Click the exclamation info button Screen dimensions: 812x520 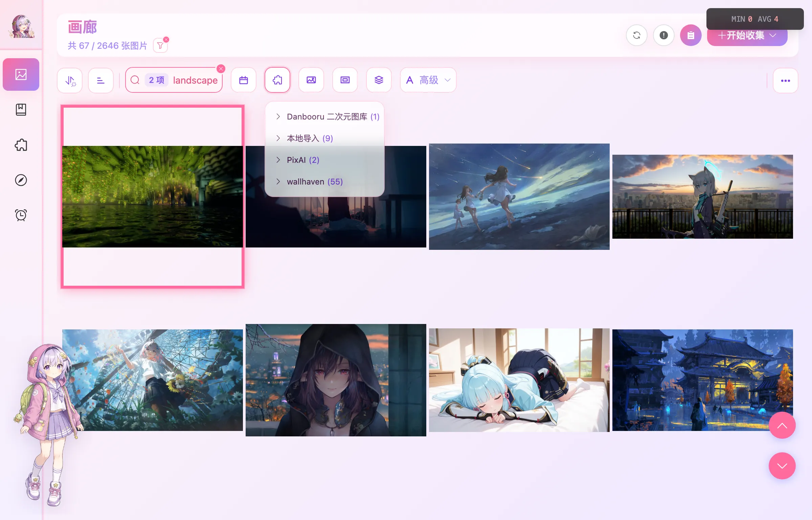(x=664, y=35)
